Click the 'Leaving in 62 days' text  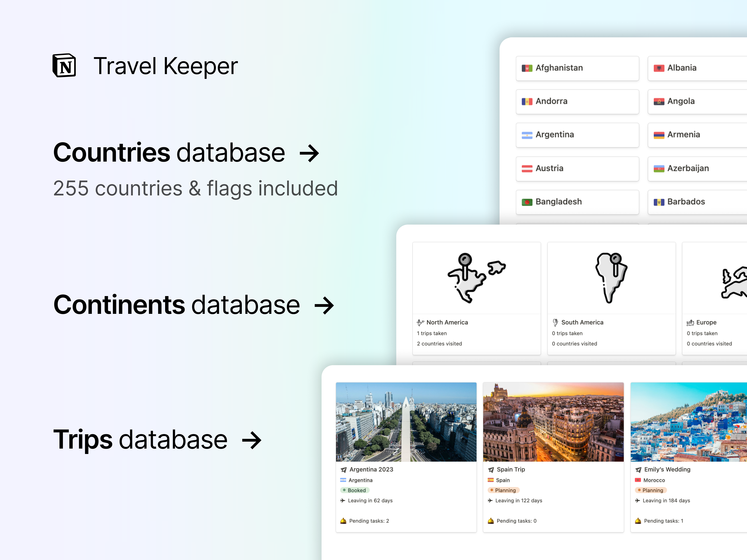370,501
